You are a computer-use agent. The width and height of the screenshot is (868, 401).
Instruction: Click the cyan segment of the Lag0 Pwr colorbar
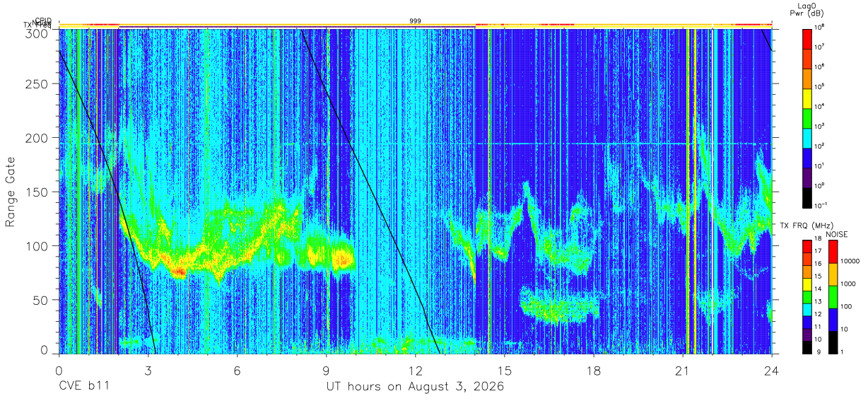808,137
